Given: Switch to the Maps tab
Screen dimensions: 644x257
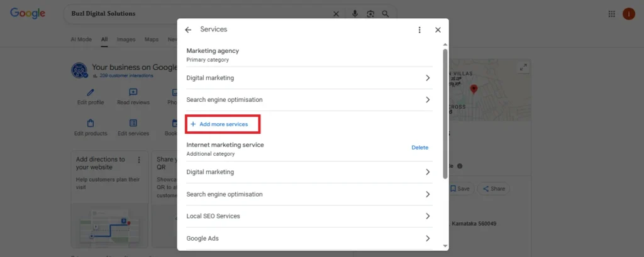Looking at the screenshot, I should [152, 40].
